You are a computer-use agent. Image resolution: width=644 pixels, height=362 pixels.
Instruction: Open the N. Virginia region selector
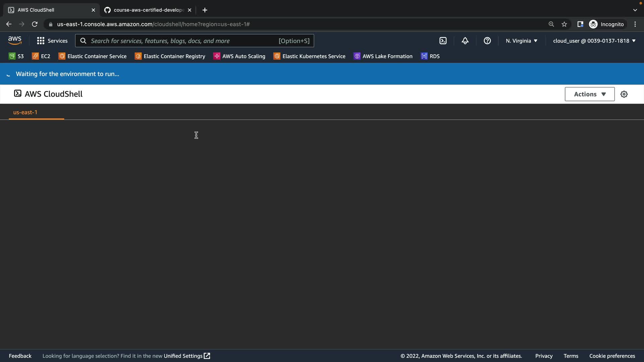click(521, 41)
